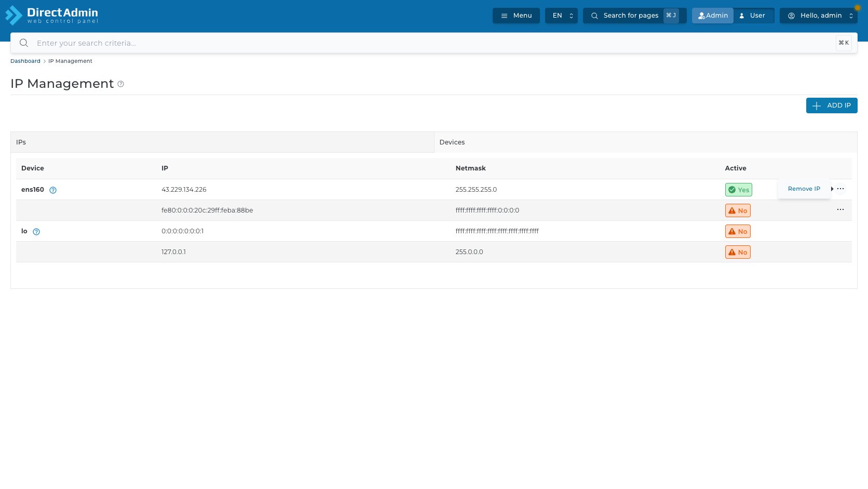This screenshot has width=868, height=489.
Task: Expand the Hello, admin account dropdown
Action: (818, 16)
